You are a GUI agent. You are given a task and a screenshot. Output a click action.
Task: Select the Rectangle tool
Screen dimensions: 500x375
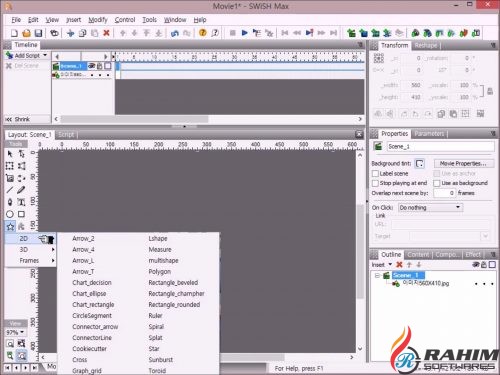point(21,214)
